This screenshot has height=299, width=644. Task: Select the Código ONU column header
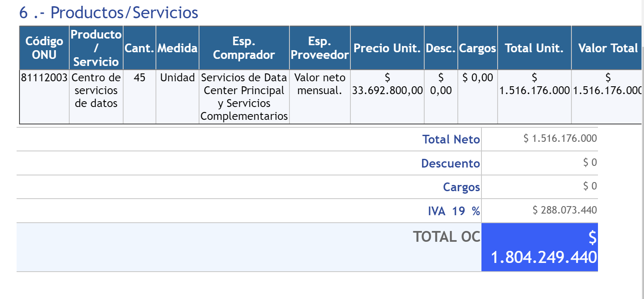click(x=44, y=48)
